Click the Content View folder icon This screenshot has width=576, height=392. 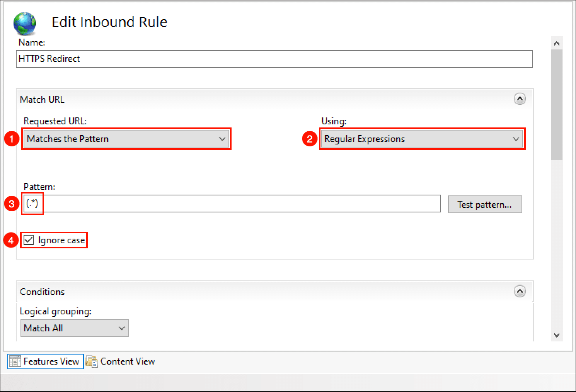(x=92, y=361)
